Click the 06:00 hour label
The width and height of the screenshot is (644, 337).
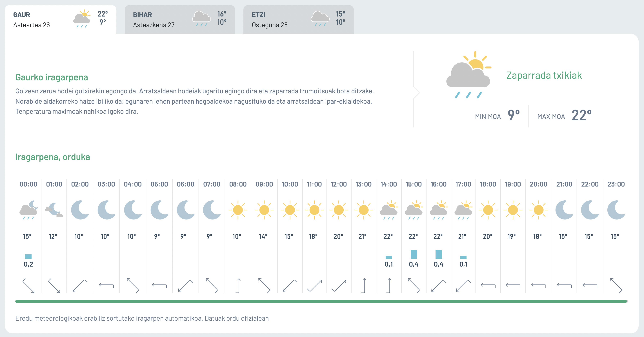point(185,184)
